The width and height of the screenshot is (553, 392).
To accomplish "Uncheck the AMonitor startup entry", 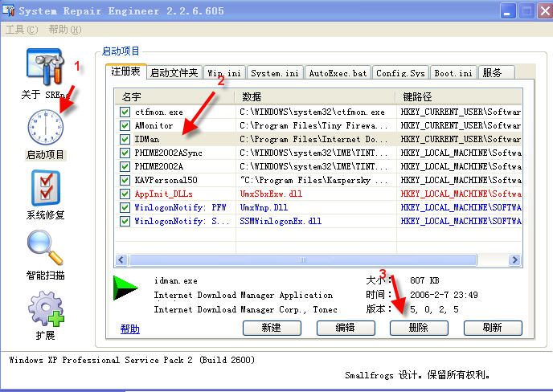I will point(125,125).
